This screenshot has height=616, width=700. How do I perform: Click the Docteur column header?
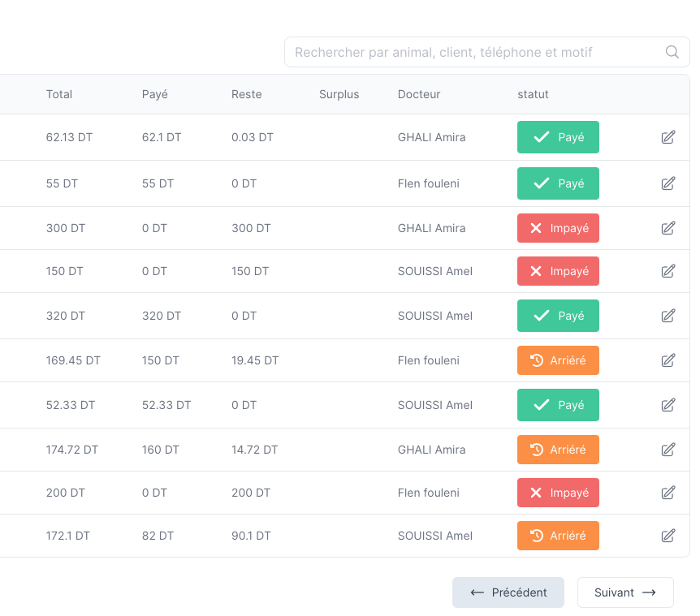[419, 94]
